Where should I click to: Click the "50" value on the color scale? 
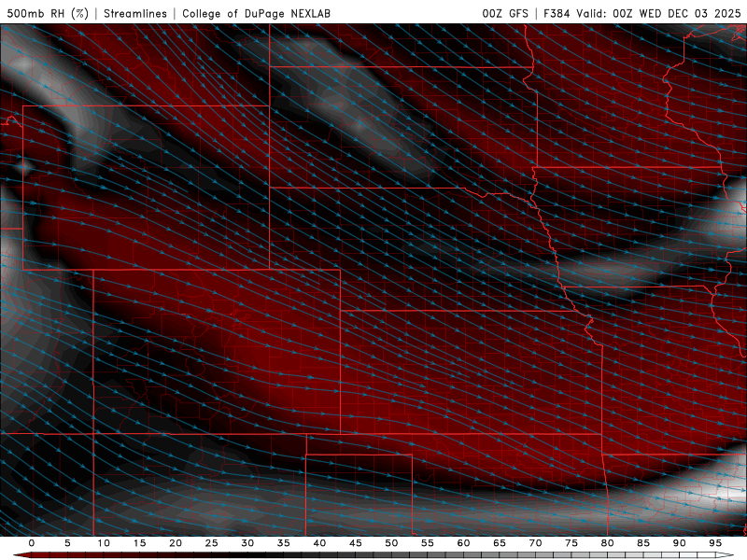[x=391, y=543]
